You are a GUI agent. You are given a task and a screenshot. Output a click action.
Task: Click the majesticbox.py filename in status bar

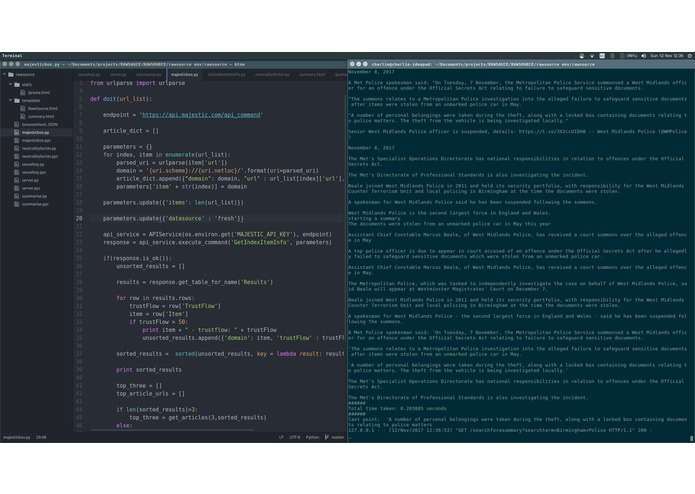point(17,437)
